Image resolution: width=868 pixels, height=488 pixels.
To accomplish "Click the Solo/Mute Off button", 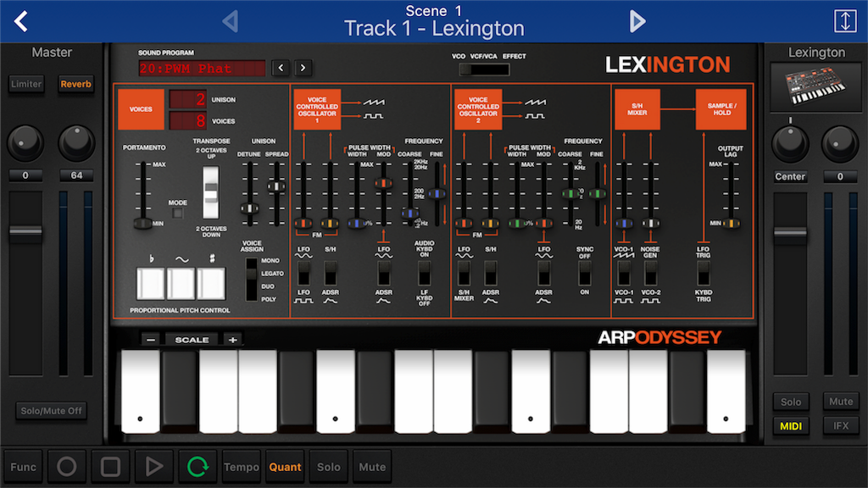I will [51, 411].
